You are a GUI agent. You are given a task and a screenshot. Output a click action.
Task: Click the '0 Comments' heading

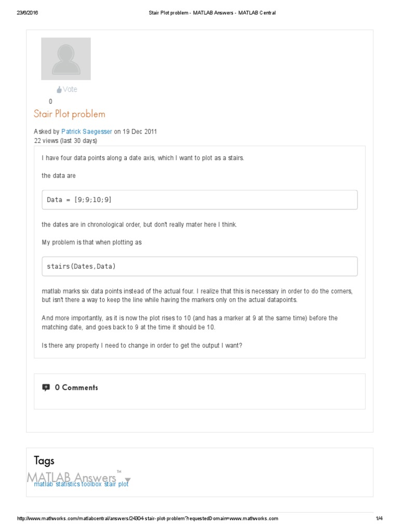pyautogui.click(x=76, y=388)
